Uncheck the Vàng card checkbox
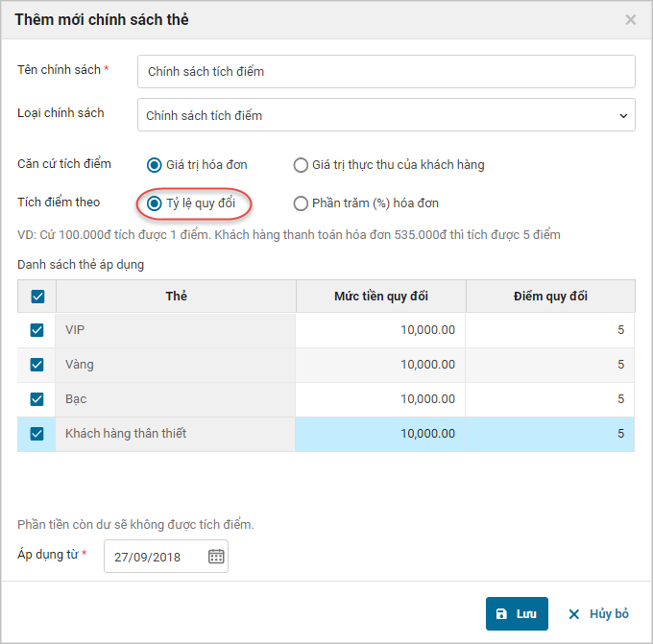Image resolution: width=653 pixels, height=644 pixels. point(37,365)
